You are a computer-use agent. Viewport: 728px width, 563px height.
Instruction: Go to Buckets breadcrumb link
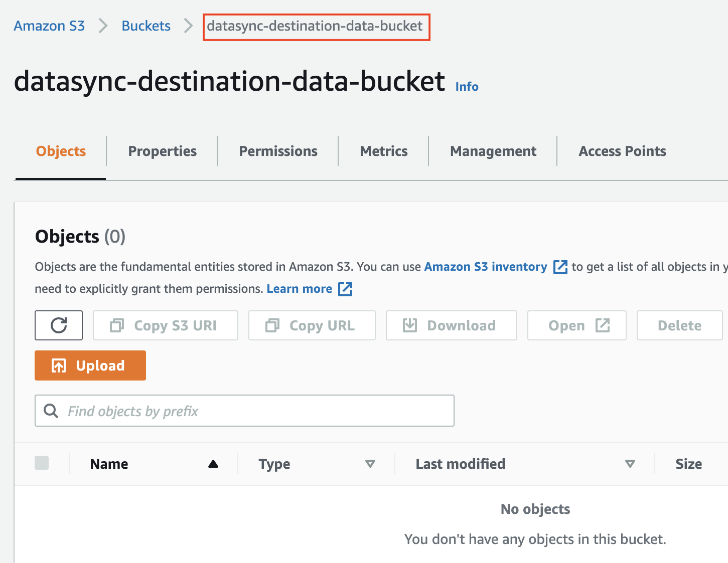point(146,26)
